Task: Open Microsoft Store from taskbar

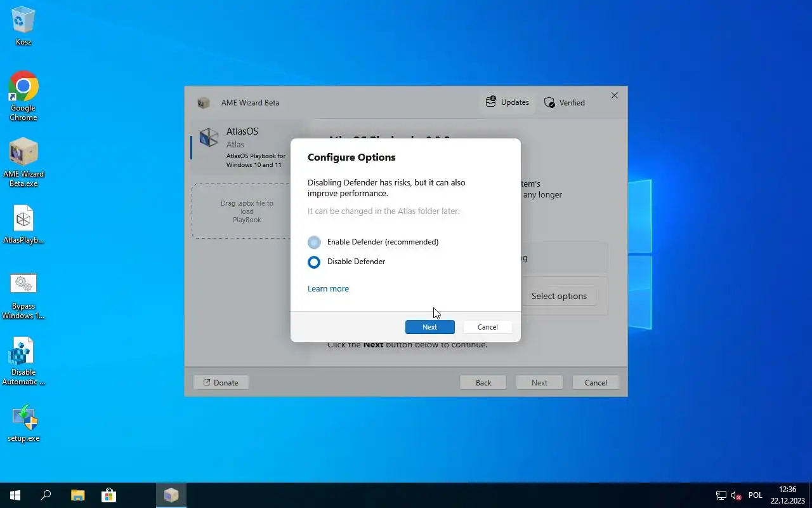Action: coord(108,495)
